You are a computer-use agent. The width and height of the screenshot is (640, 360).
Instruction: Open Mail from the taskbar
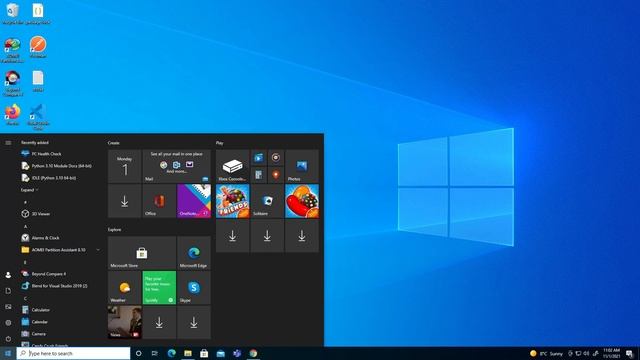pyautogui.click(x=220, y=353)
